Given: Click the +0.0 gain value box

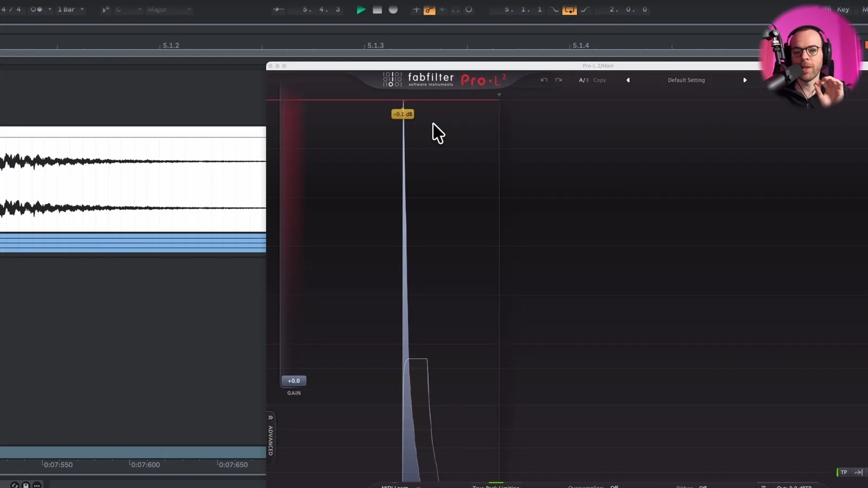Looking at the screenshot, I should 293,381.
